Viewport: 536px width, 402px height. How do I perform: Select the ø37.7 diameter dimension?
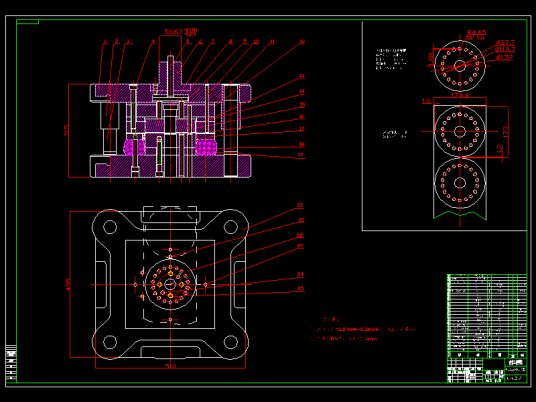pos(506,43)
